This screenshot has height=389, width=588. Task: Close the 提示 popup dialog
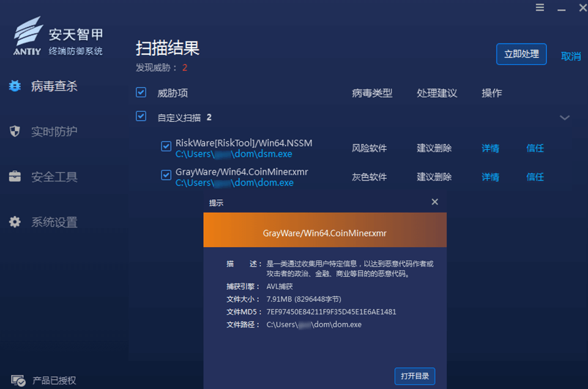(434, 202)
